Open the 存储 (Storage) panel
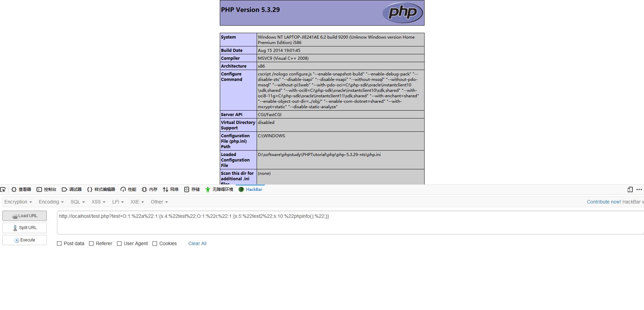 click(x=191, y=189)
